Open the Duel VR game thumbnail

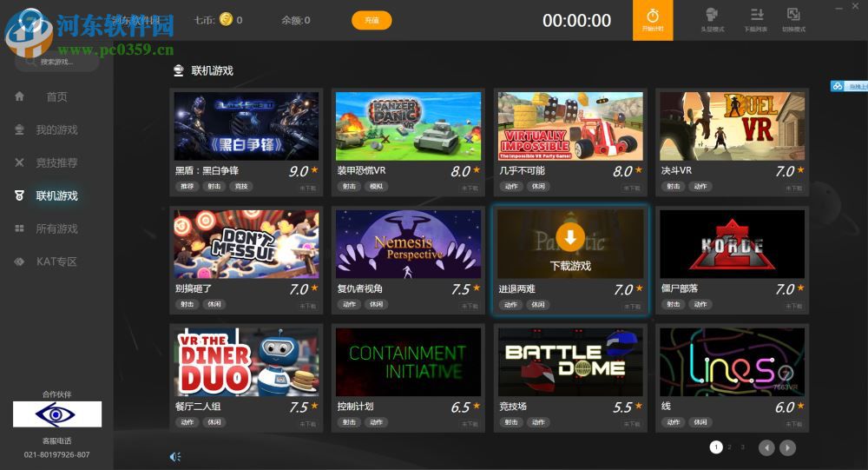tap(732, 126)
